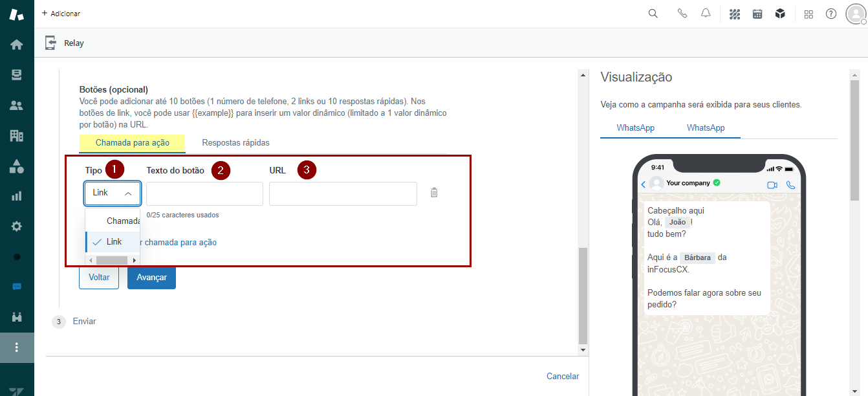868x396 pixels.
Task: Click the Cancelar link
Action: [x=562, y=376]
